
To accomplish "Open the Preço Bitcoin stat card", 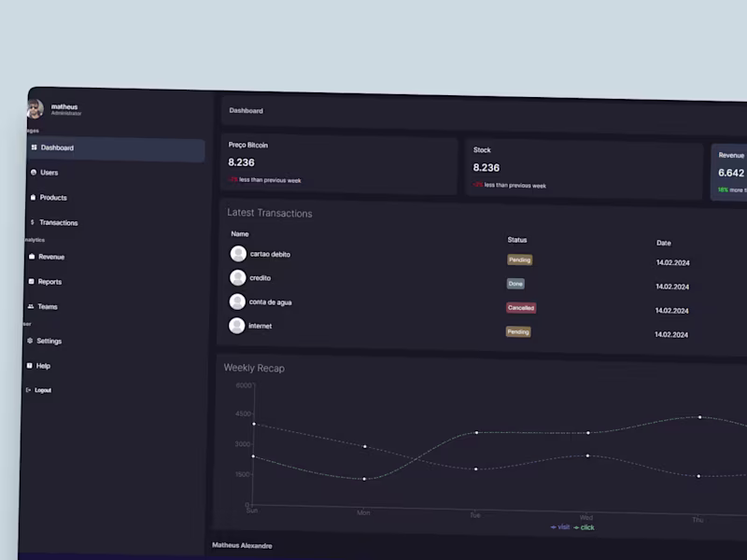I will (x=339, y=164).
